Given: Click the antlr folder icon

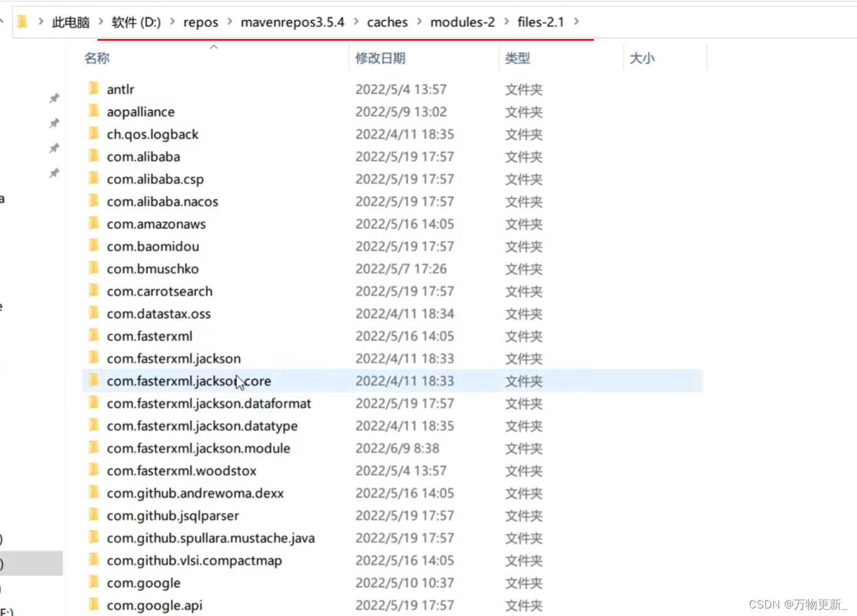Looking at the screenshot, I should (x=94, y=89).
